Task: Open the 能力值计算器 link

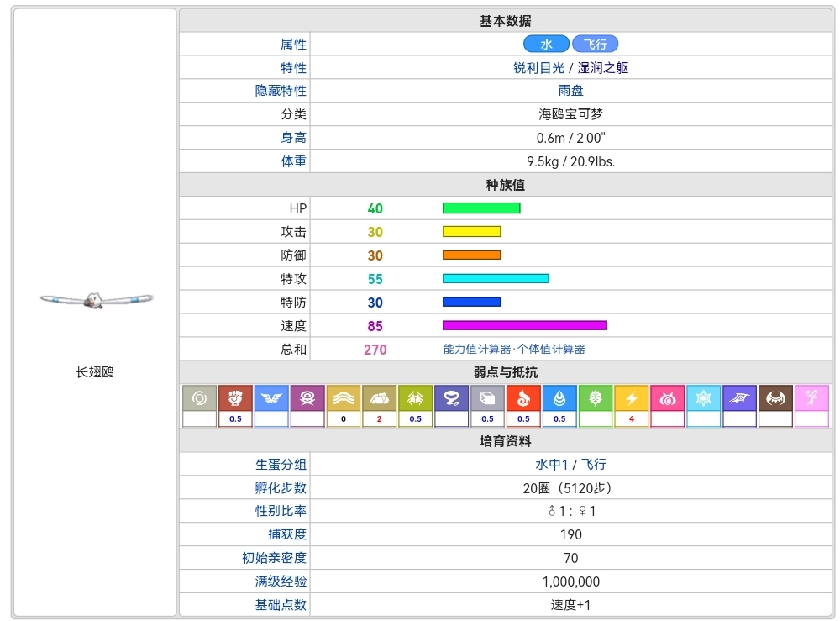Action: point(477,350)
